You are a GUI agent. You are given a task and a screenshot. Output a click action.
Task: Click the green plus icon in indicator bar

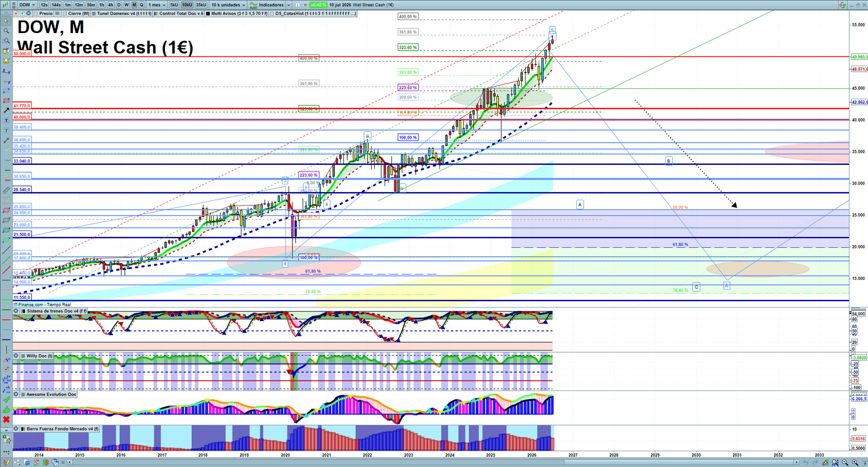(22, 13)
